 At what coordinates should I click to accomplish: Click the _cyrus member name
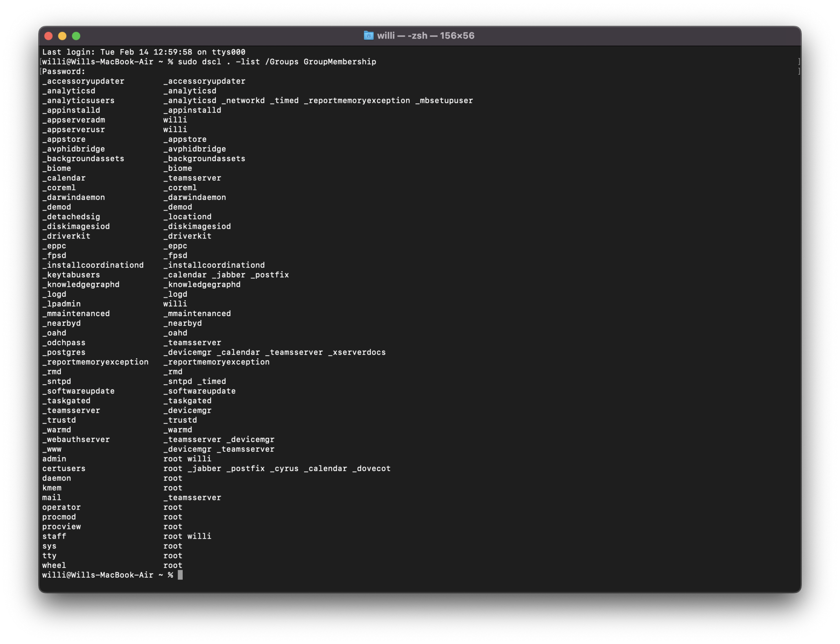tap(284, 469)
